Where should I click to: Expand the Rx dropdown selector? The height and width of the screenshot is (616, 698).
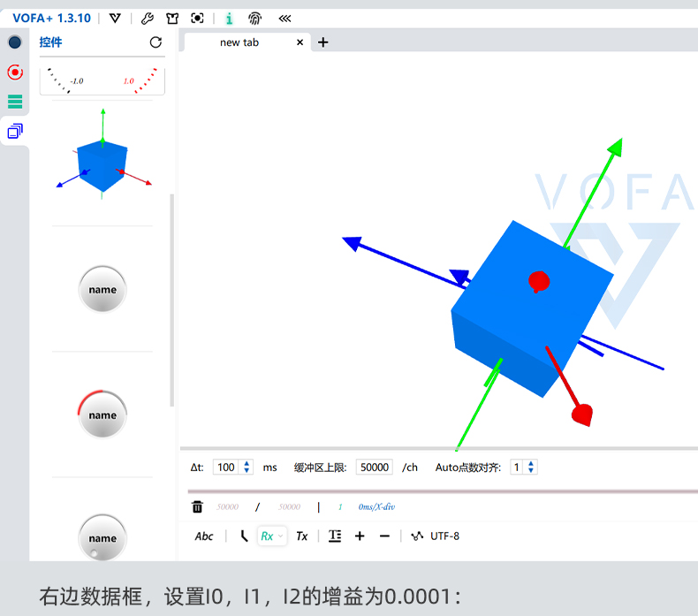(x=271, y=536)
